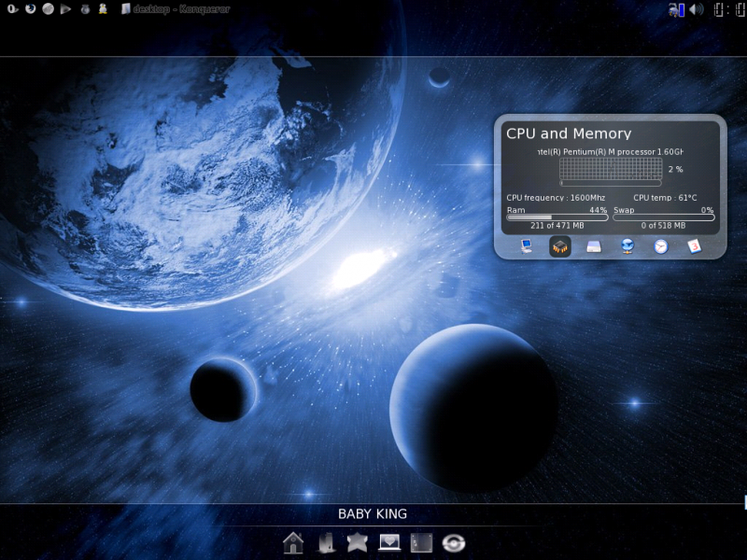Screen dimensions: 747x560
Task: Click the 'BABY KING' dock label
Action: 373,514
